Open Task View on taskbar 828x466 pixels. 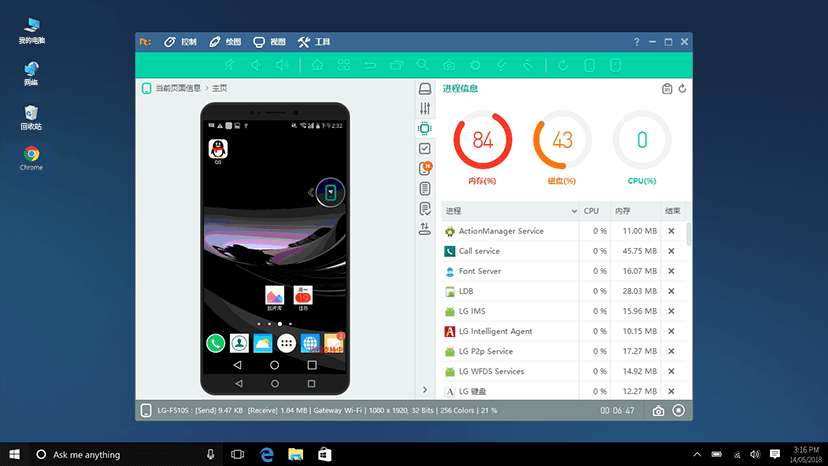click(x=238, y=454)
